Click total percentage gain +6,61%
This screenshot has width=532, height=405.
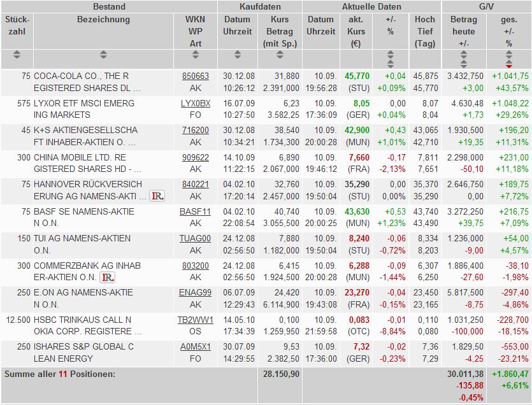pyautogui.click(x=515, y=386)
